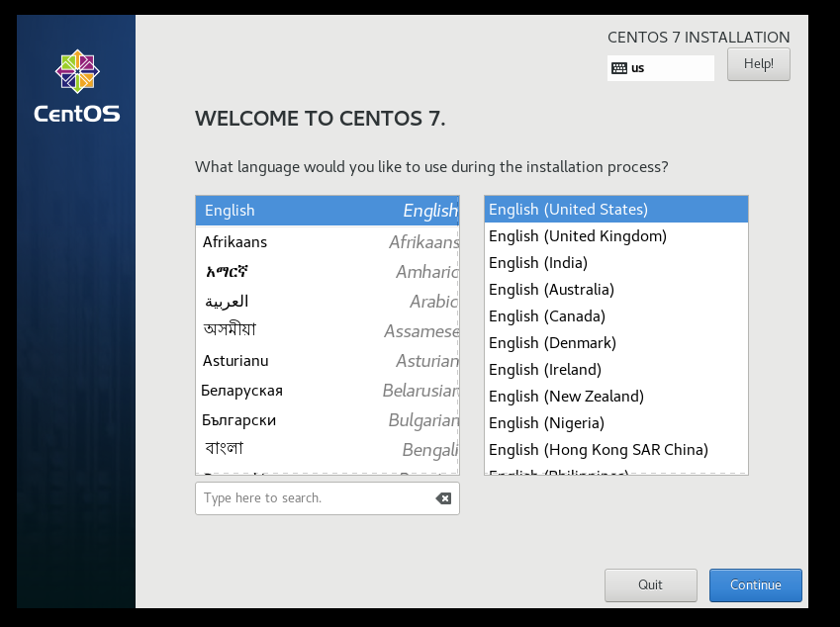Select Afrikaans language
The image size is (840, 627).
327,242
